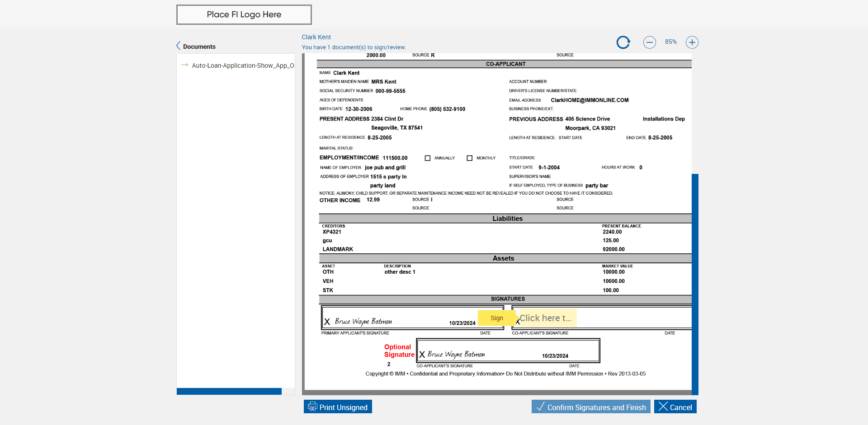Toggle the MONTHLY income checkbox

click(470, 158)
